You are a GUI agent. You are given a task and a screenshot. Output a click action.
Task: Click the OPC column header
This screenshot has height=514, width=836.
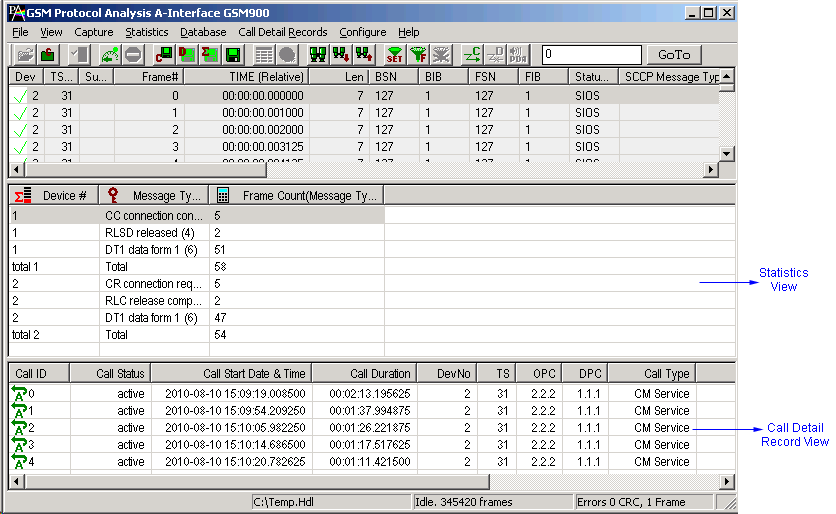pyautogui.click(x=540, y=374)
